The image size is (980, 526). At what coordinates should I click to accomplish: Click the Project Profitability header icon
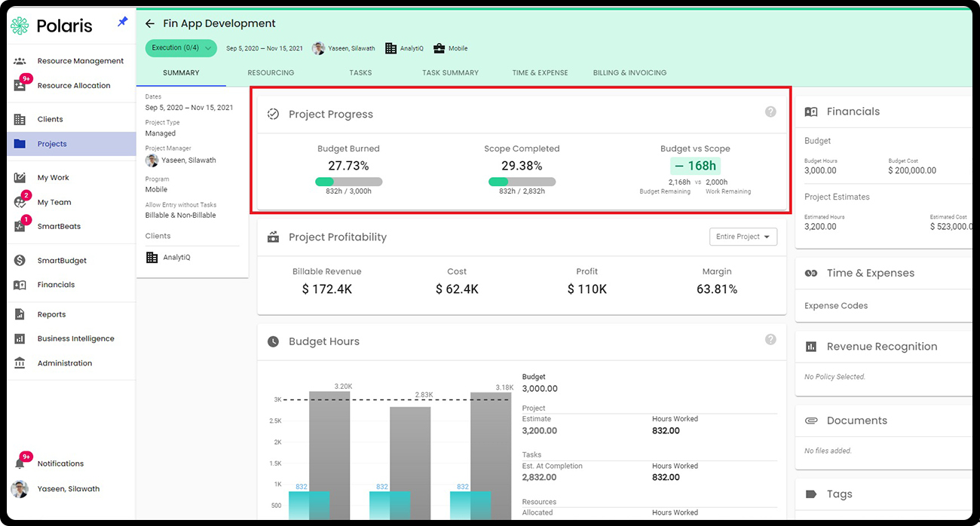click(274, 237)
